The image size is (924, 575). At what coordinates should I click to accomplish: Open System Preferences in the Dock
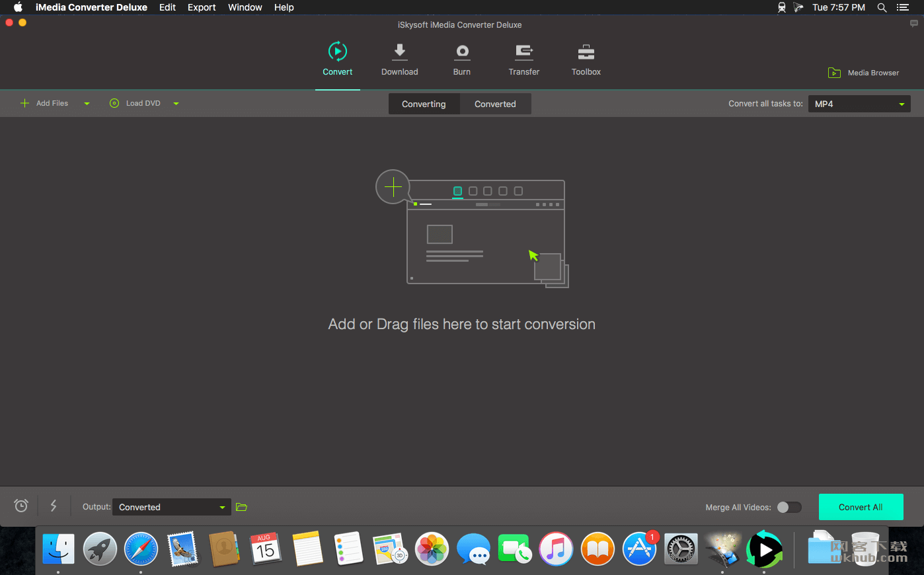681,549
